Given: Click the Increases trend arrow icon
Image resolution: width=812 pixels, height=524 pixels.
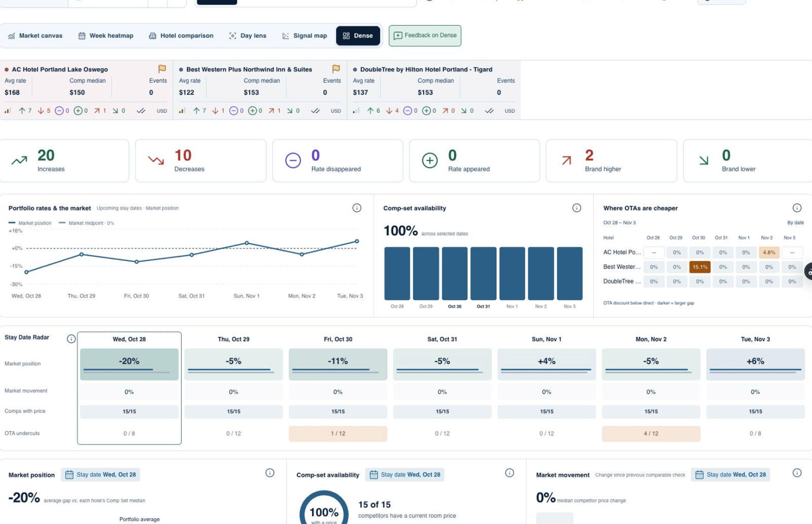Looking at the screenshot, I should pos(19,160).
